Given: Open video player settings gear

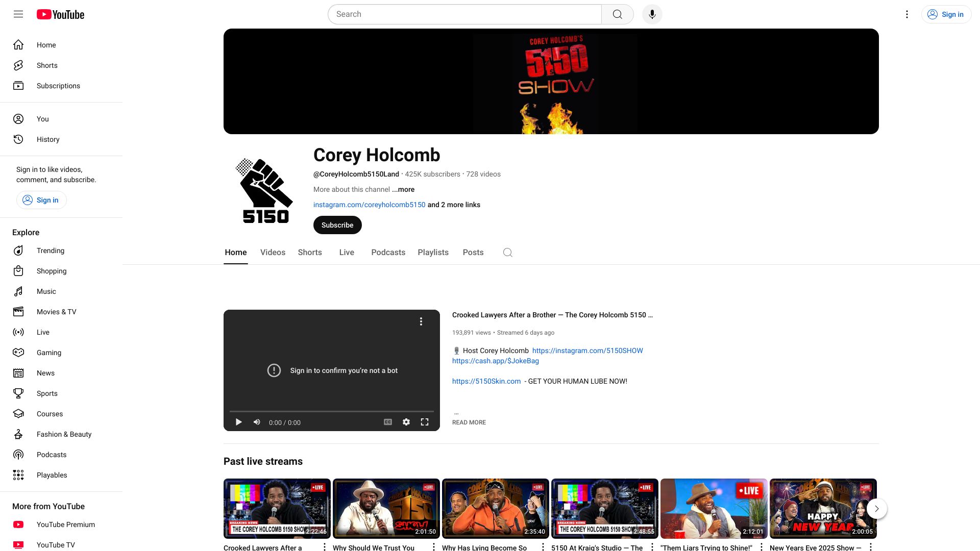Looking at the screenshot, I should pos(406,422).
